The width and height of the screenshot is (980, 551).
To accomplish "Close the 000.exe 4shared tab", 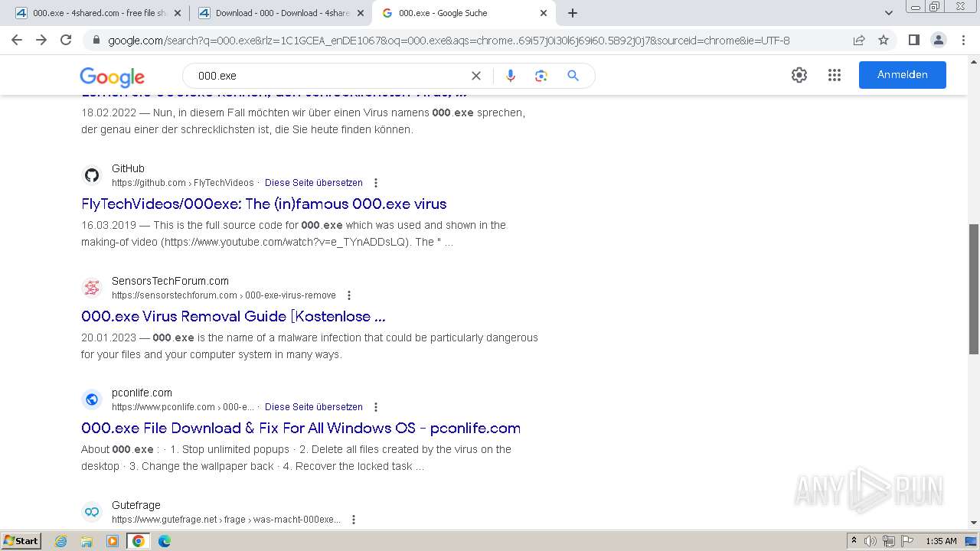I will point(178,13).
